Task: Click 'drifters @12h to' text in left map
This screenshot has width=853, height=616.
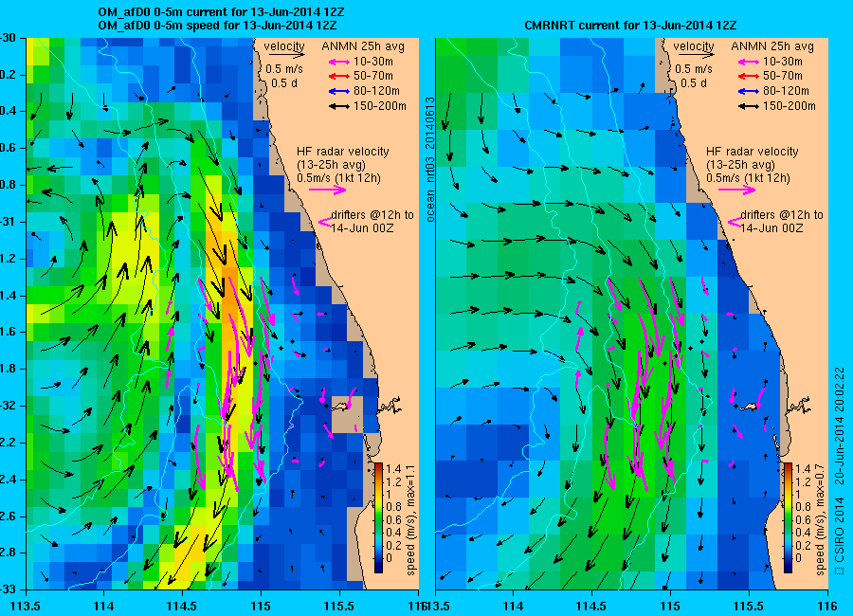Action: [372, 215]
